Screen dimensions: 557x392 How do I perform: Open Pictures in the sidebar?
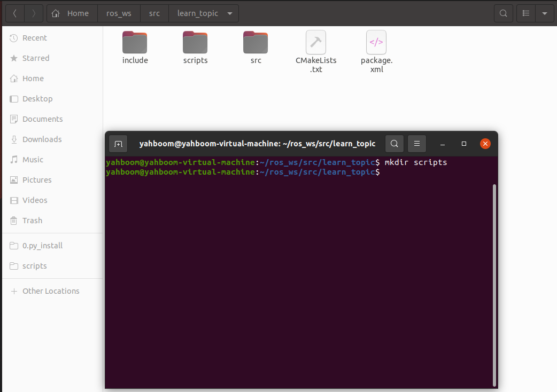(52, 180)
